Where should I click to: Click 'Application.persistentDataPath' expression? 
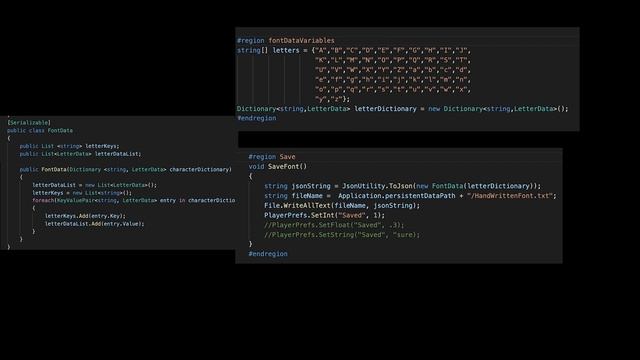396,196
